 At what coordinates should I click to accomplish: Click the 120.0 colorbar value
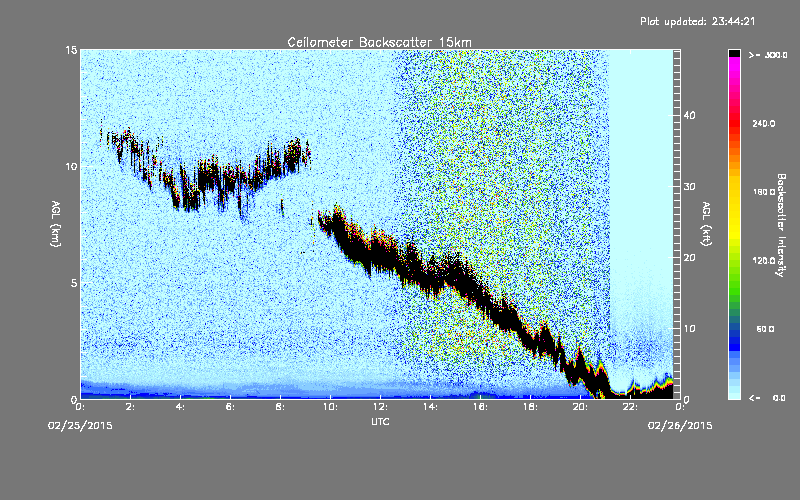click(x=764, y=261)
